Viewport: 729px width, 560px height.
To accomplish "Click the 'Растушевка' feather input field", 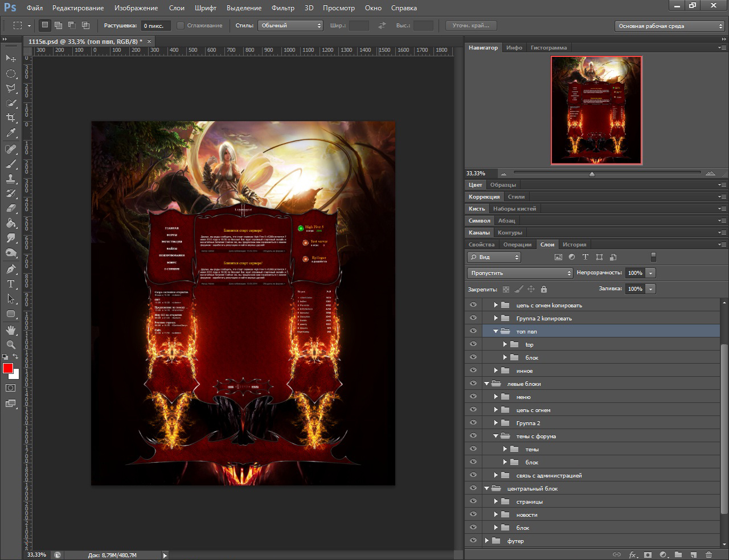I will pos(155,26).
